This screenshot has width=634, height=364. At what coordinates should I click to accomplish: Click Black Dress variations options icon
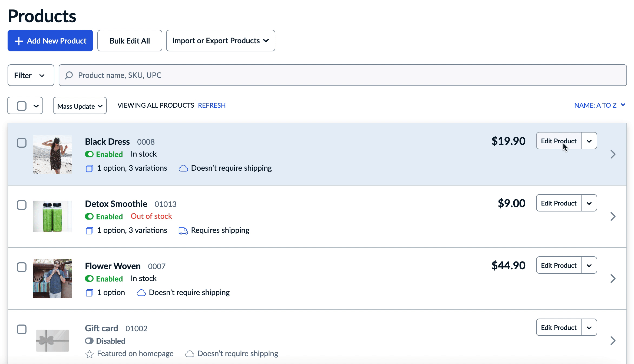click(x=89, y=168)
